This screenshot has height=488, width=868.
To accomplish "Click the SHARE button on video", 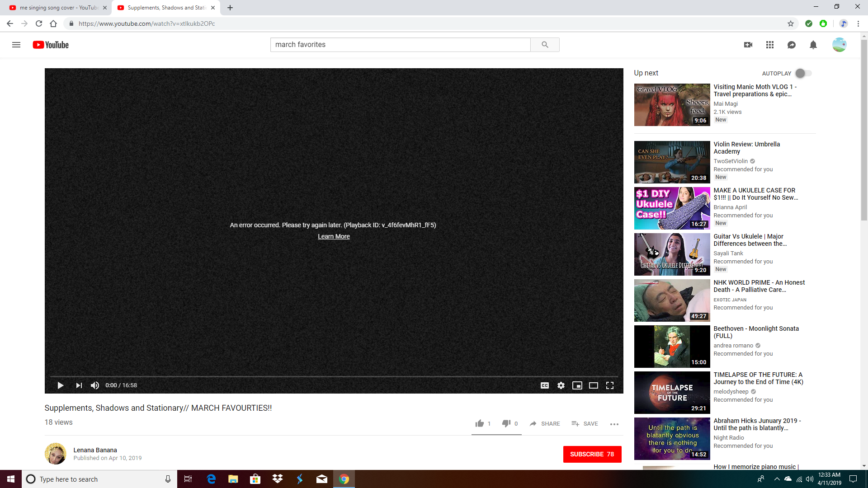I will coord(544,423).
